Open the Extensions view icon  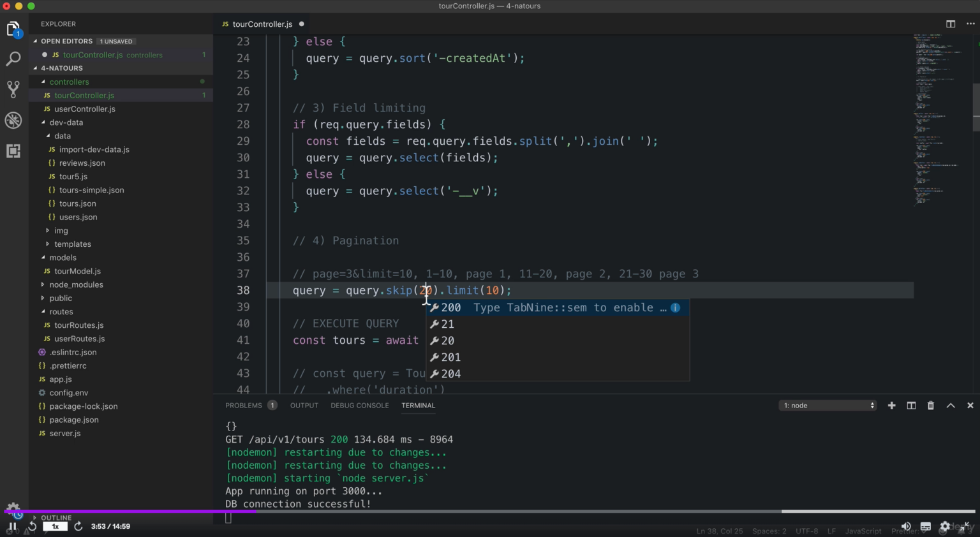pos(13,151)
